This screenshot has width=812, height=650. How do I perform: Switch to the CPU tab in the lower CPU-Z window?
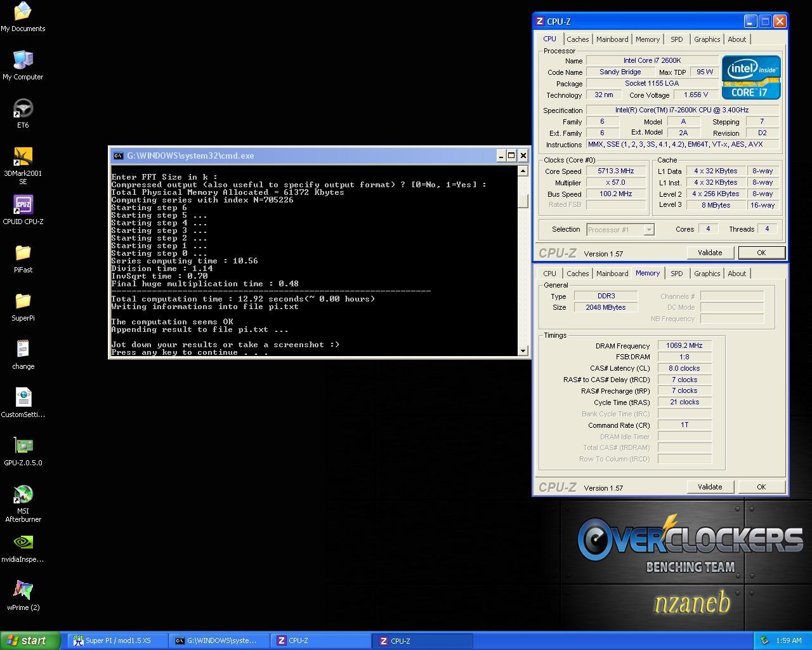pyautogui.click(x=549, y=274)
